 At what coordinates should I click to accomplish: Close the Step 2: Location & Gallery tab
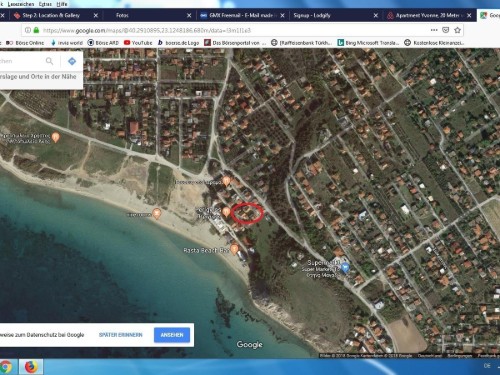click(96, 15)
